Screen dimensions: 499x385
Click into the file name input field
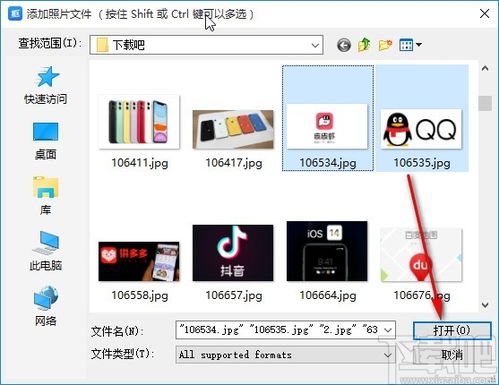tap(279, 330)
